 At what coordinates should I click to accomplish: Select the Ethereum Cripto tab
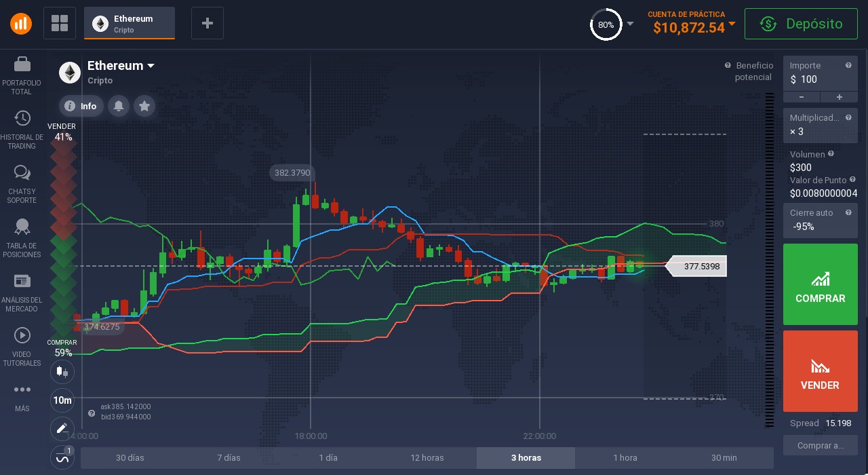130,23
